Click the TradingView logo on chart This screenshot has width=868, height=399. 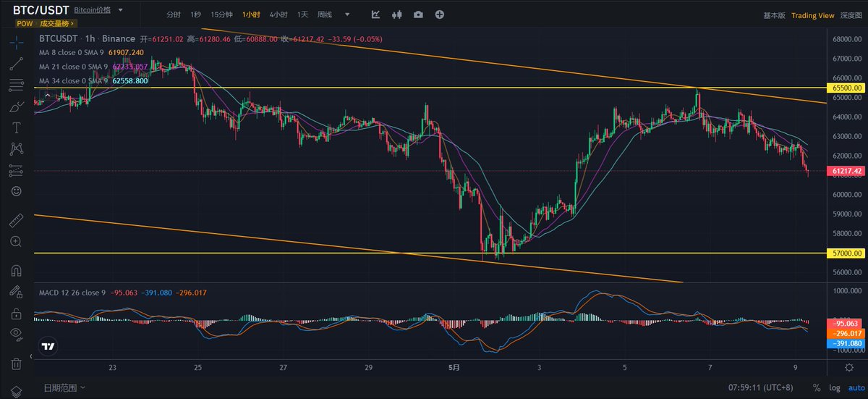48,346
